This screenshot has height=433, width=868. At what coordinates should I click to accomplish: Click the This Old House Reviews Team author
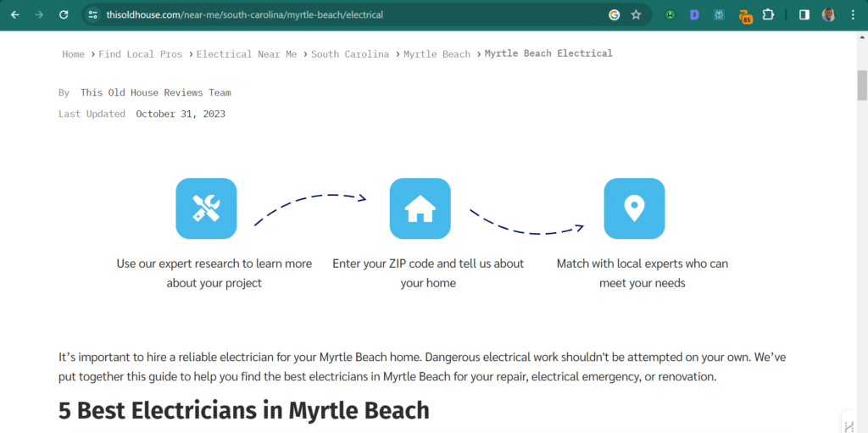(x=156, y=92)
